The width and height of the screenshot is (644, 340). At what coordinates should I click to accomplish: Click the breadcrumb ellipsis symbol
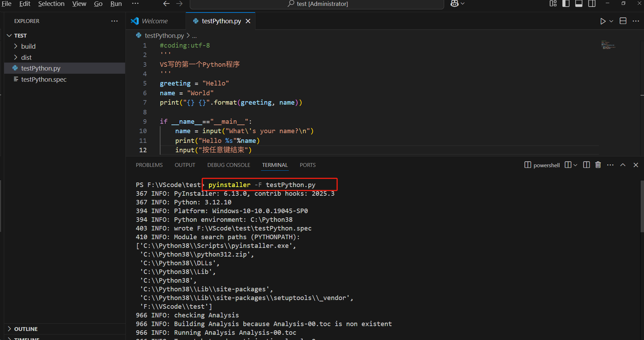click(194, 36)
